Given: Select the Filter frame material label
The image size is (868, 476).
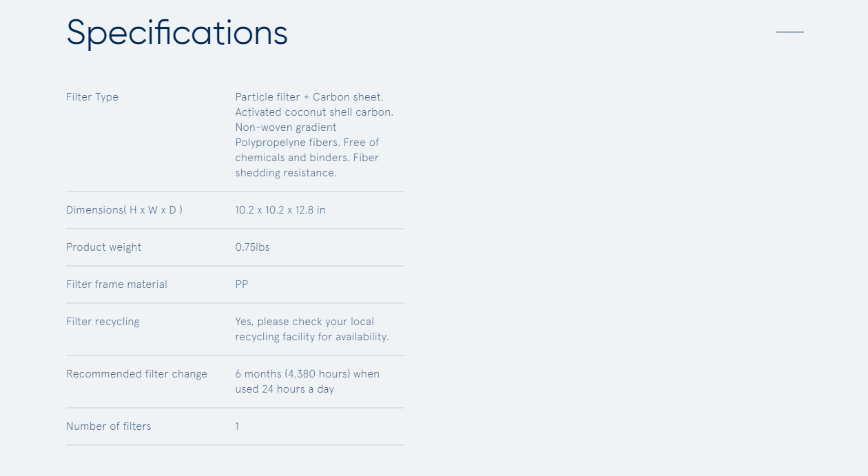Looking at the screenshot, I should (x=116, y=284).
